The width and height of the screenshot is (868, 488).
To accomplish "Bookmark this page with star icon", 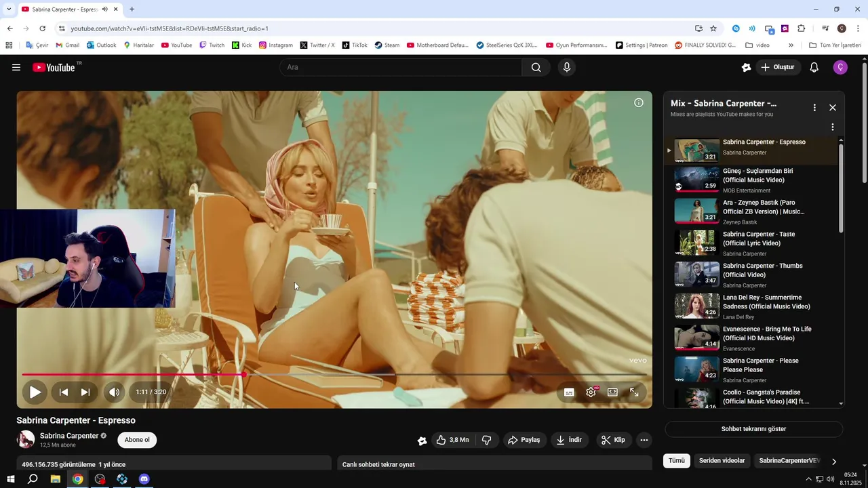I will 713,28.
